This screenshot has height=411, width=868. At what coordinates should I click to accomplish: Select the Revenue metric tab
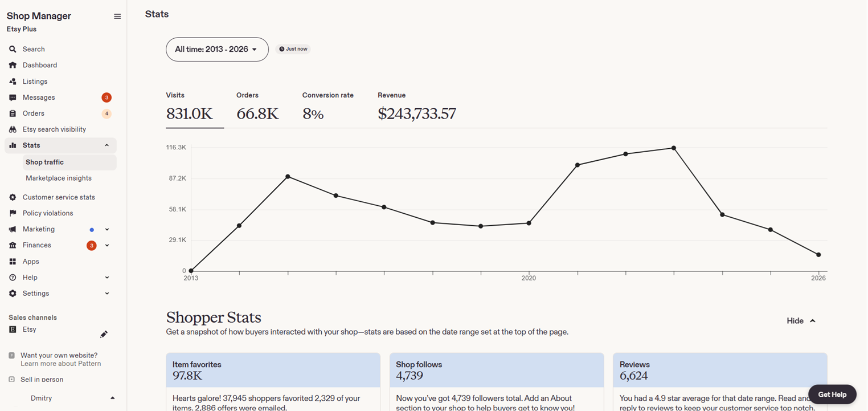point(417,108)
